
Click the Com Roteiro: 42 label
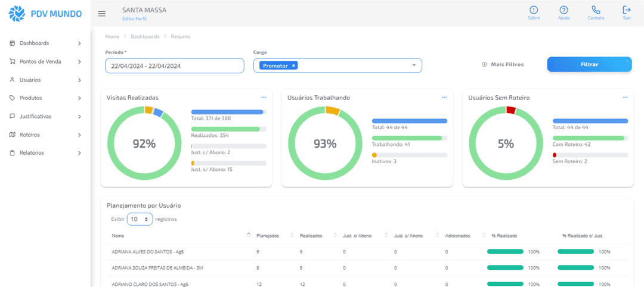tap(571, 144)
